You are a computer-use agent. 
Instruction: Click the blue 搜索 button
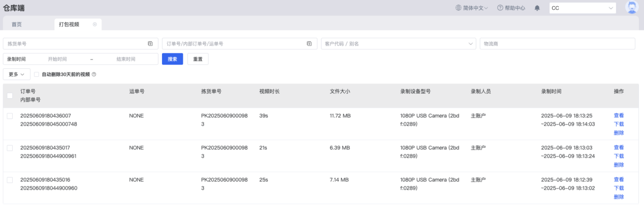coord(172,59)
